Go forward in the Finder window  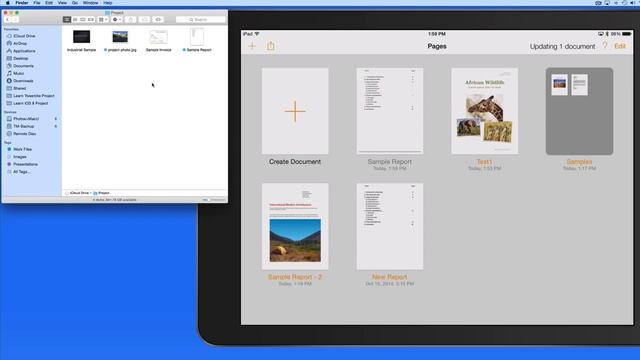[15, 20]
